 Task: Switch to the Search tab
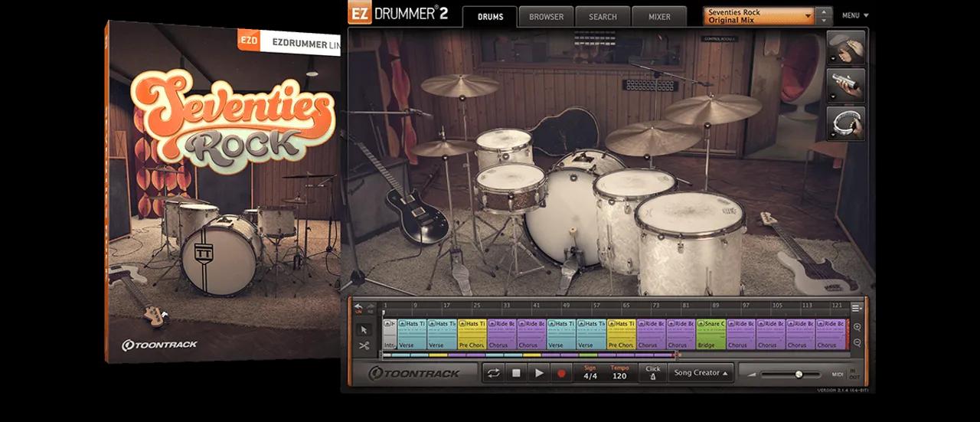(603, 16)
